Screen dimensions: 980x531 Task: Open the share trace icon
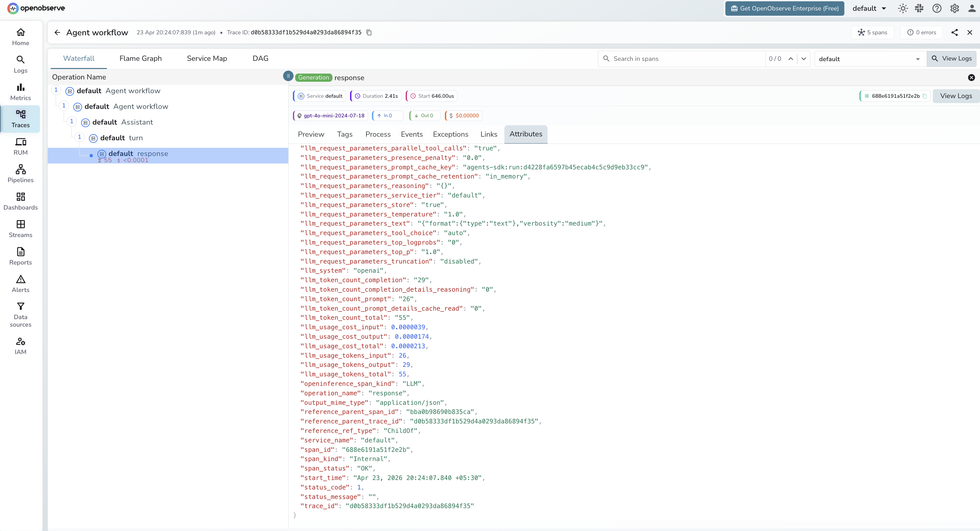(955, 32)
